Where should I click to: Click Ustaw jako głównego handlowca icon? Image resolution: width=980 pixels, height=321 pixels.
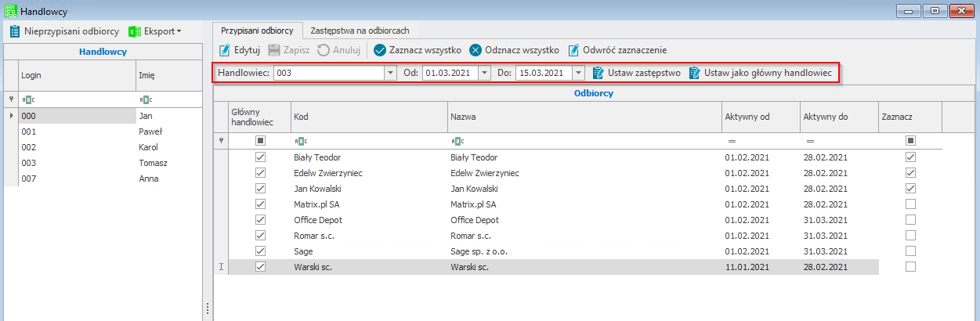[x=694, y=73]
